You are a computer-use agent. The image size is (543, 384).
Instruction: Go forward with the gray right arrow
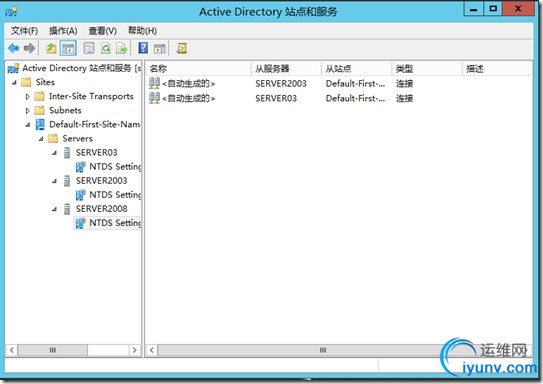29,48
